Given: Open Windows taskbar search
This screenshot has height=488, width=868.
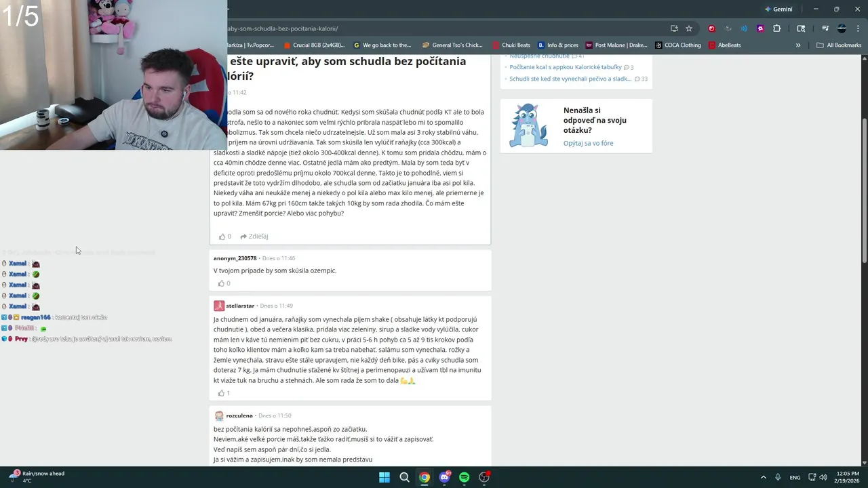Looking at the screenshot, I should tap(404, 477).
